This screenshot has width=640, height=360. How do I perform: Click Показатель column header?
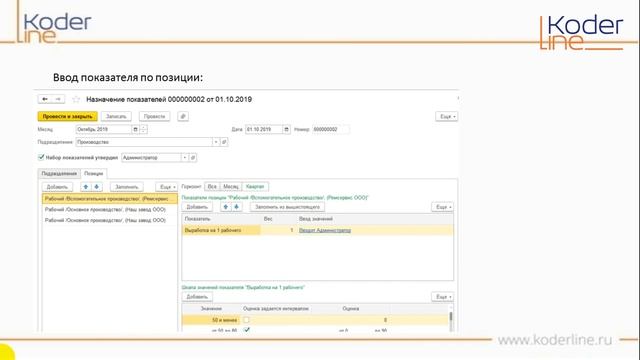tap(222, 219)
